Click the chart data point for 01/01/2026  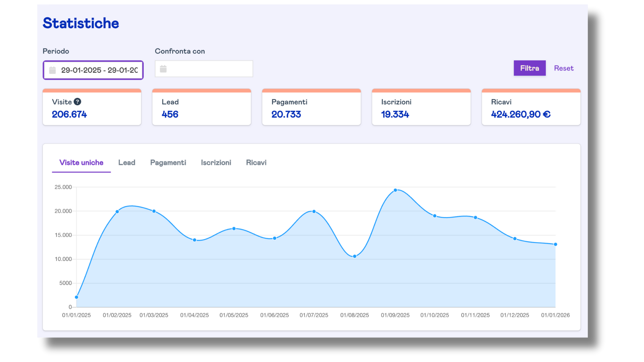(555, 244)
